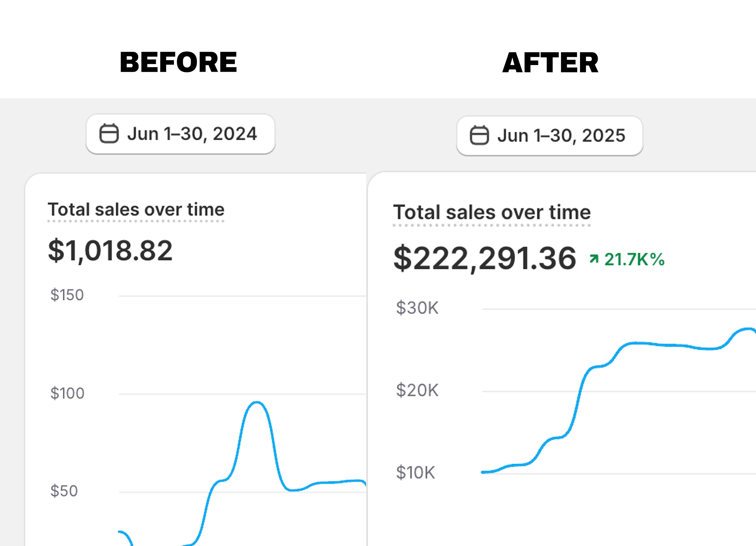Click left 'Total sales over time' title

coord(136,210)
